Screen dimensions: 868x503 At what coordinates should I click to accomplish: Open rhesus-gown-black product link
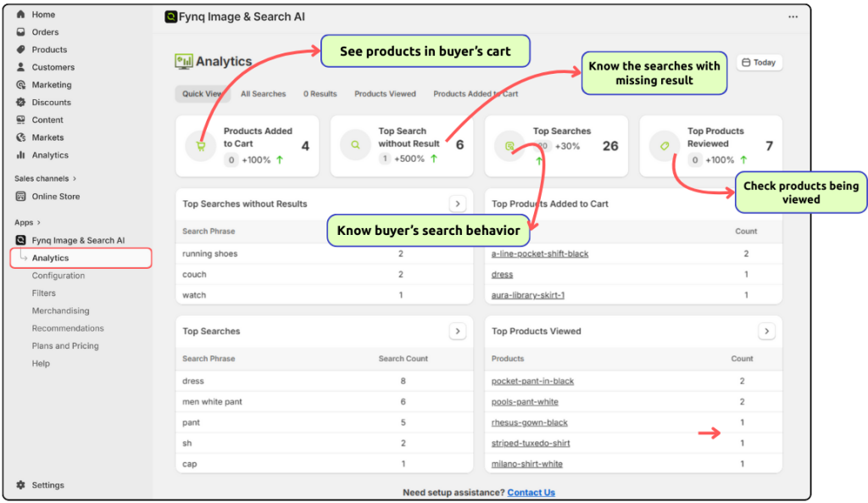(x=529, y=422)
